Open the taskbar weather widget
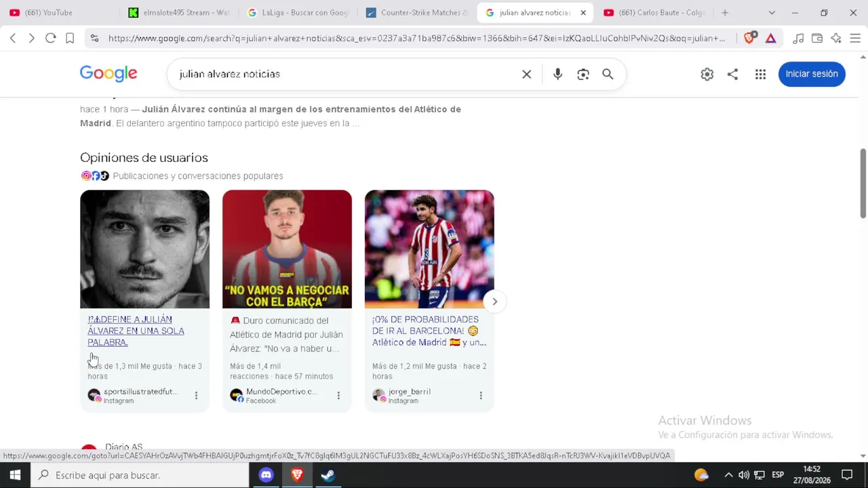 [701, 475]
